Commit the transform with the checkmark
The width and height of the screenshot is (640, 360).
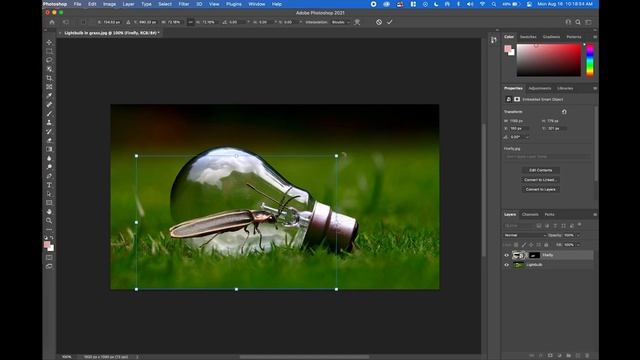pos(390,22)
